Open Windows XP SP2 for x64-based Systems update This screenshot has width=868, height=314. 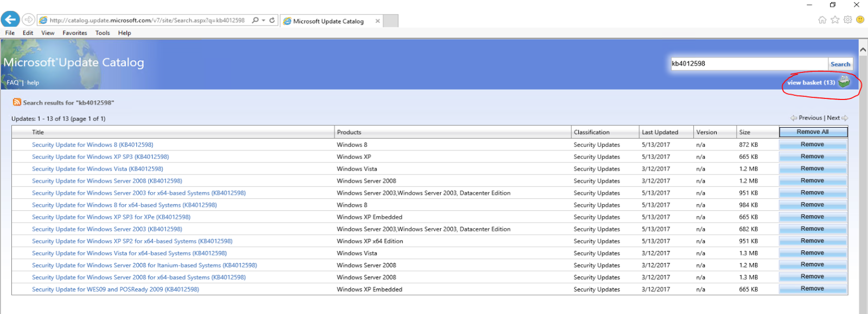pos(132,241)
